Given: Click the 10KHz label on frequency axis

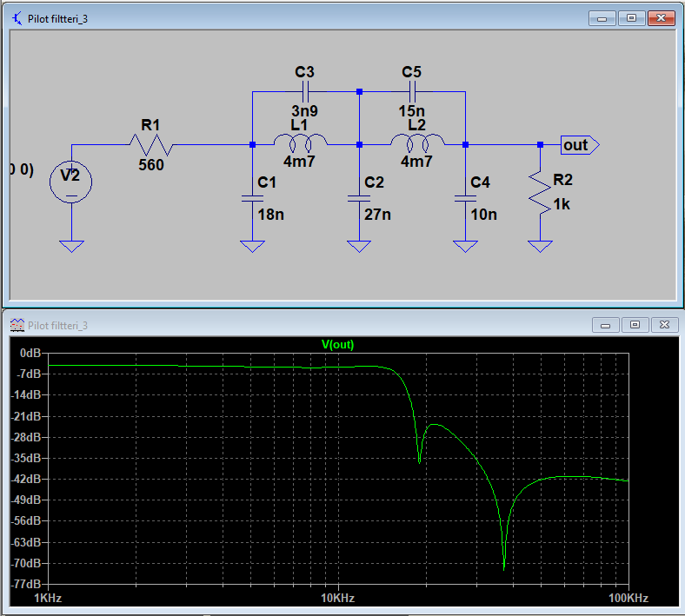Looking at the screenshot, I should (337, 599).
